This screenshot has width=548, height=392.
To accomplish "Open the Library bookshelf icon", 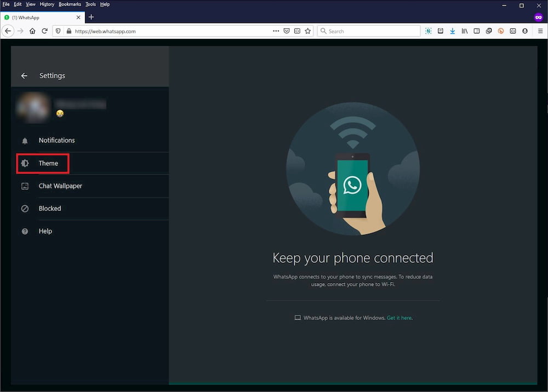I will click(x=465, y=31).
